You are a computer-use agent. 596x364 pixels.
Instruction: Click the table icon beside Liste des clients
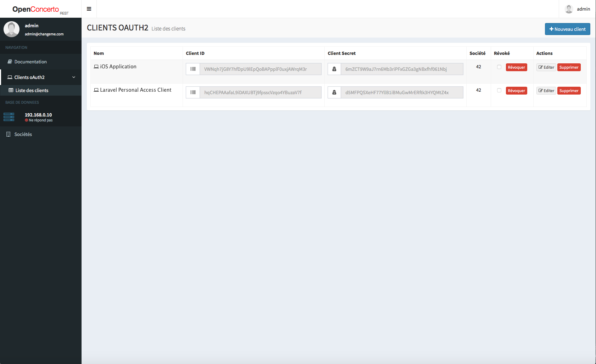(11, 90)
